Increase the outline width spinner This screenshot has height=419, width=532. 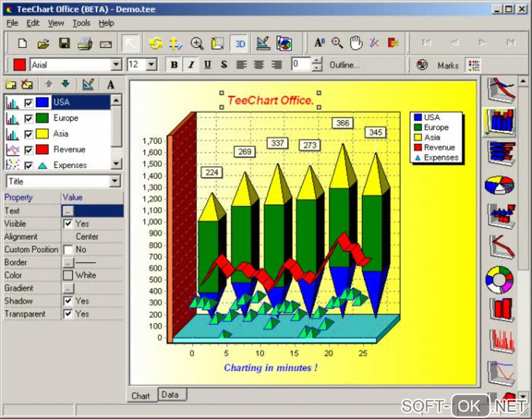[316, 61]
